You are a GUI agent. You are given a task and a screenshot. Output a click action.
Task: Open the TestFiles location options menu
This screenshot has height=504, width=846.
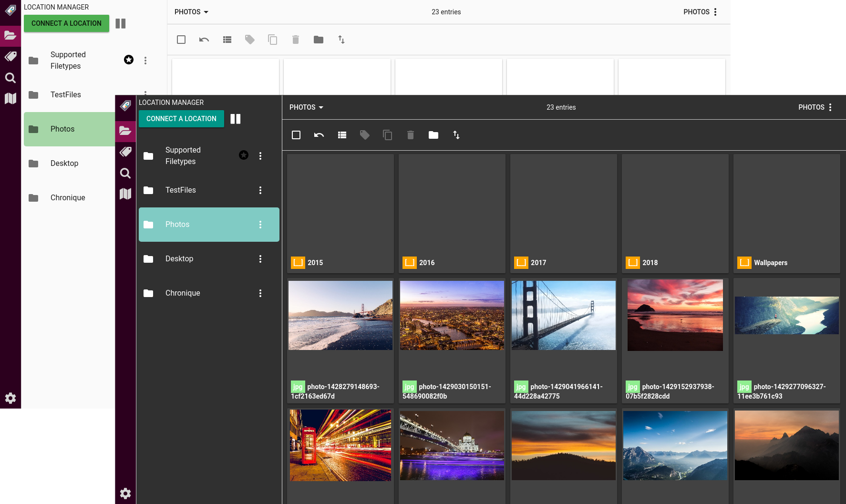click(x=260, y=190)
